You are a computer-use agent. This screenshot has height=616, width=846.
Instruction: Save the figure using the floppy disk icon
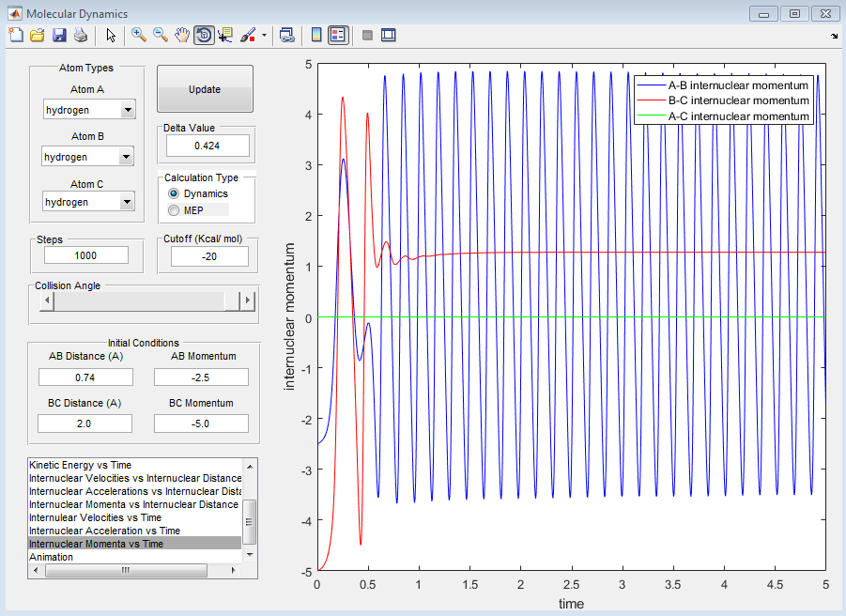click(x=58, y=35)
